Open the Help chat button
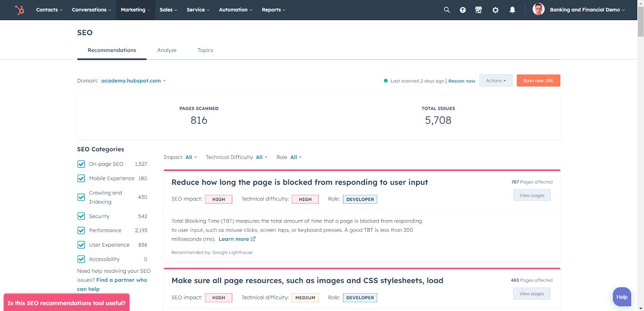This screenshot has width=644, height=311. [622, 297]
